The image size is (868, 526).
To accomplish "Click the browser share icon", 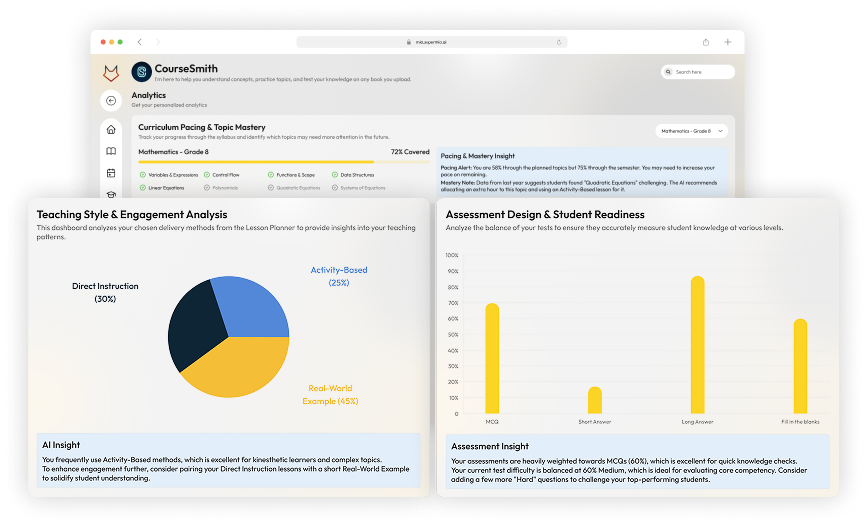I will (706, 42).
